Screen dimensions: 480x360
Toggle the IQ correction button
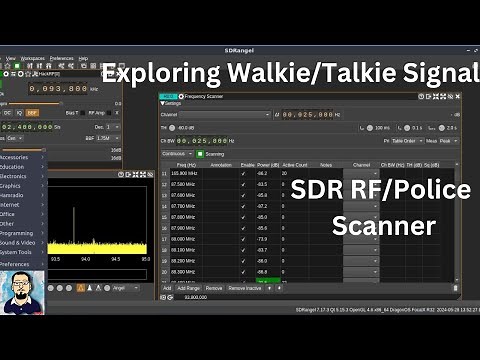(19, 113)
